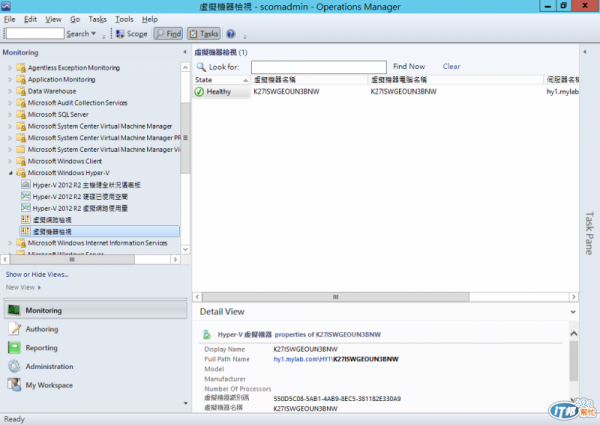Open the Help menu
600x425 pixels.
coord(150,19)
